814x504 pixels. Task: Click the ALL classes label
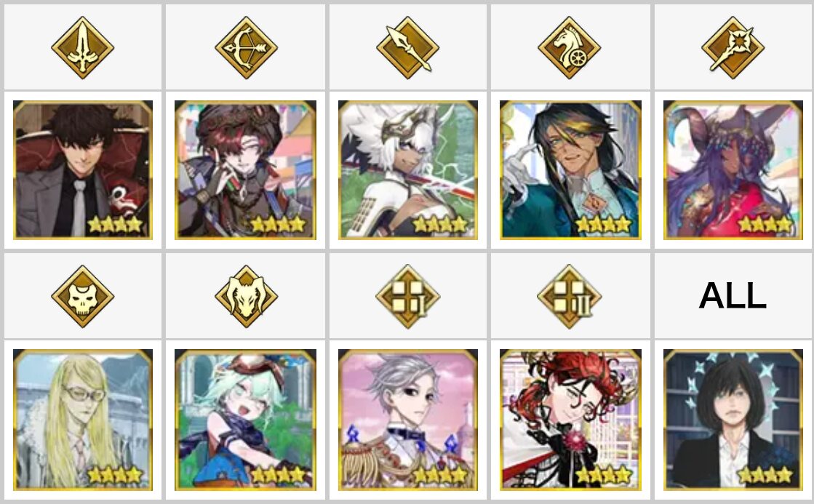(733, 296)
